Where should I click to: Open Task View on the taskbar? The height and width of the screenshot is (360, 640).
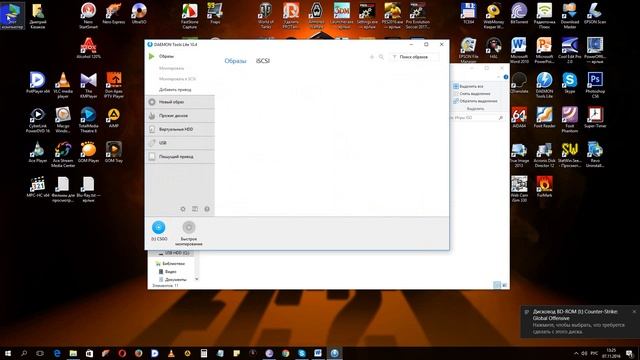point(40,353)
